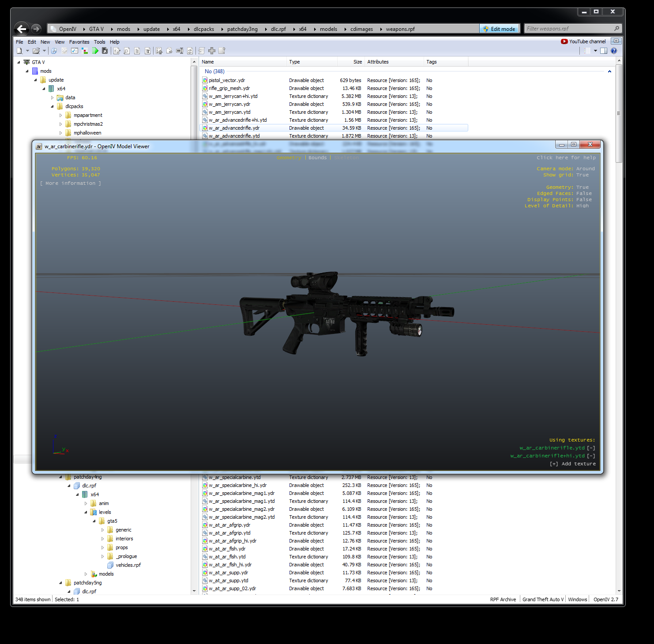654x644 pixels.
Task: Click Add texture in the Model Viewer
Action: (x=573, y=464)
